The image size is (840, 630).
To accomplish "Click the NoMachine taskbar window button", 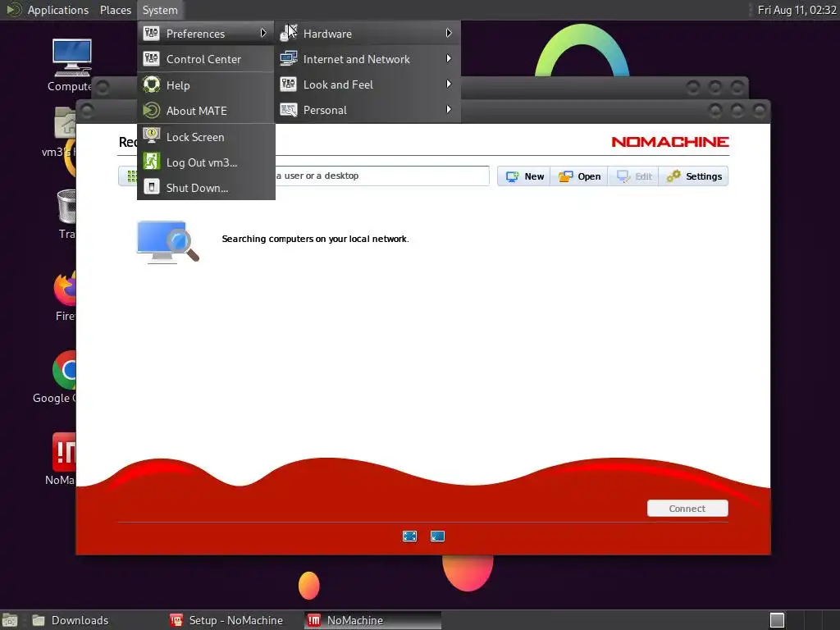I will 373,620.
